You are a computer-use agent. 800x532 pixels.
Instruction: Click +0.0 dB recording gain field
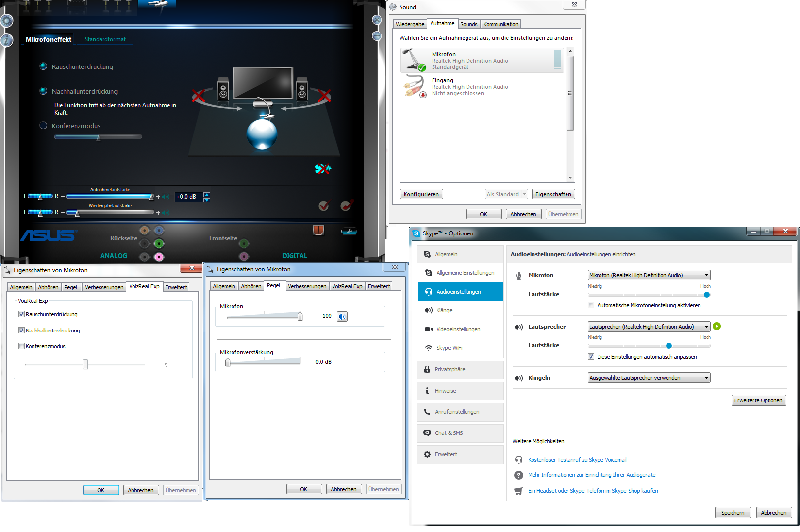pyautogui.click(x=188, y=197)
